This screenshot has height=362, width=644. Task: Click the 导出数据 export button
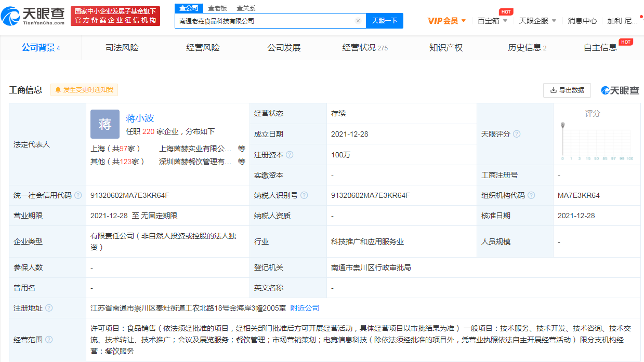(x=567, y=90)
